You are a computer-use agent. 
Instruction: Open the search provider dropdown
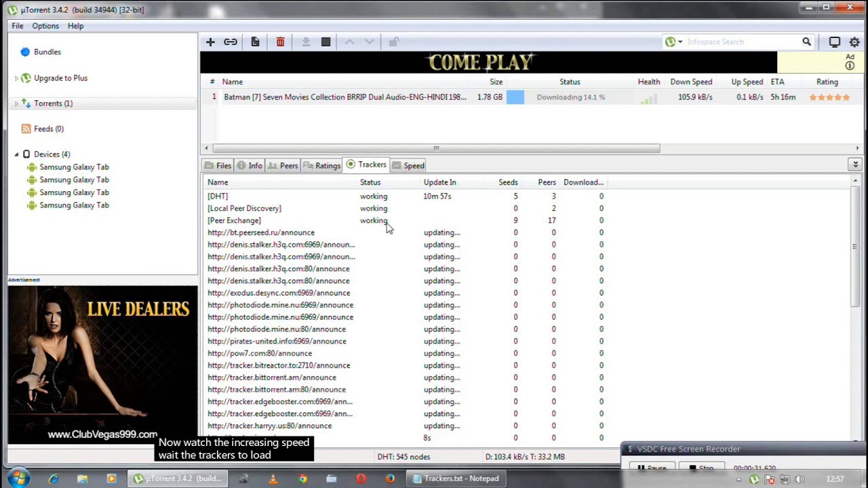point(680,42)
